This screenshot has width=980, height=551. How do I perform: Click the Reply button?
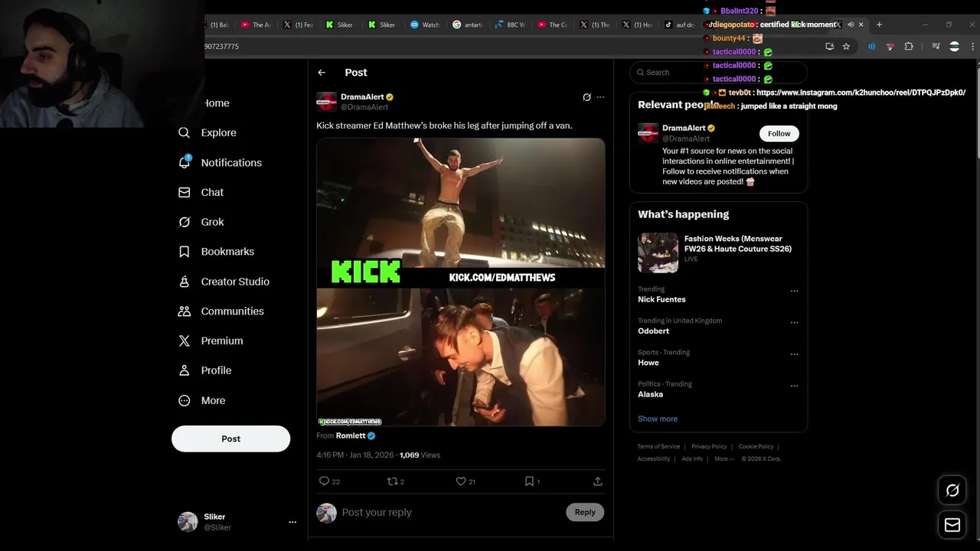pos(585,512)
